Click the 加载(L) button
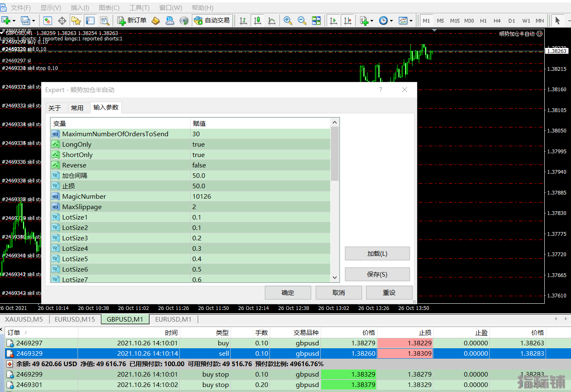 pyautogui.click(x=377, y=253)
